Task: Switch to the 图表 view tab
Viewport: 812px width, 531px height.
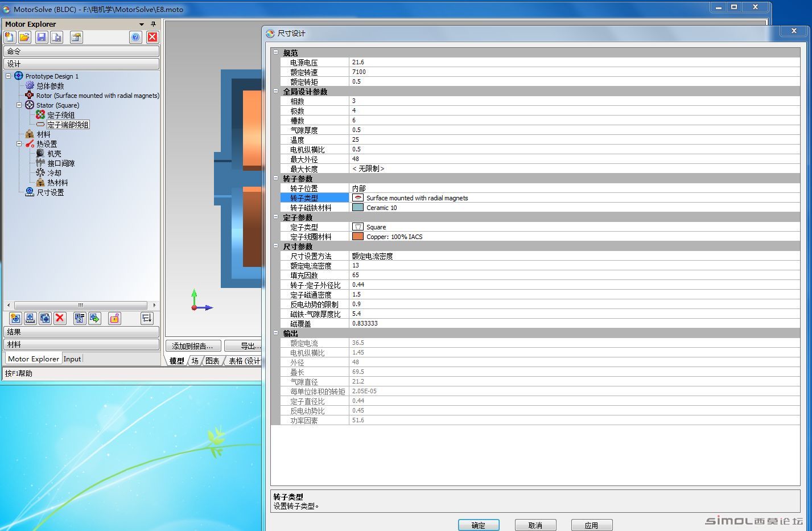Action: tap(212, 361)
